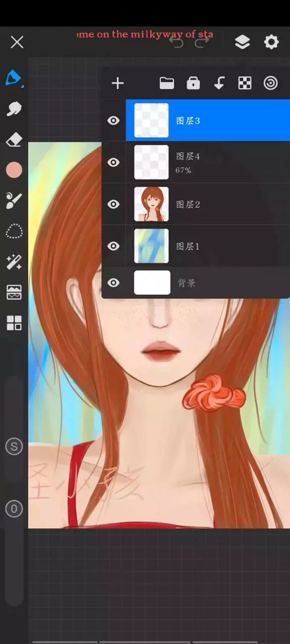Add a new layer with plus icon
This screenshot has width=290, height=644.
click(x=118, y=83)
